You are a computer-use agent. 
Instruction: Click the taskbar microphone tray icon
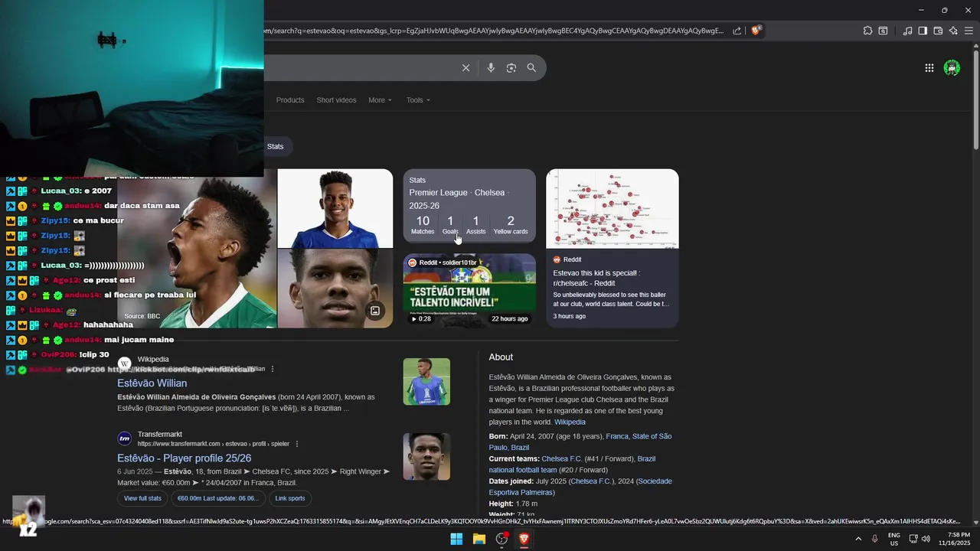pyautogui.click(x=874, y=539)
